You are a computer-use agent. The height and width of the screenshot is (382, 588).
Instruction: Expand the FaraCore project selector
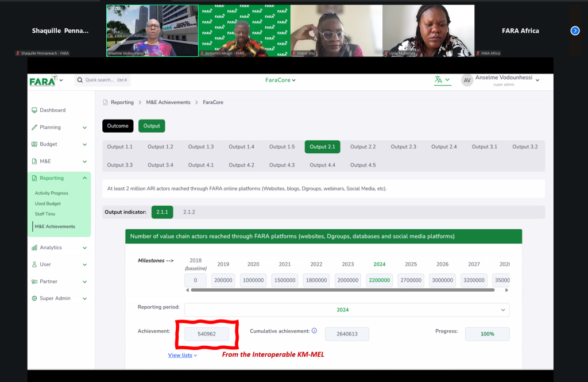tap(280, 80)
